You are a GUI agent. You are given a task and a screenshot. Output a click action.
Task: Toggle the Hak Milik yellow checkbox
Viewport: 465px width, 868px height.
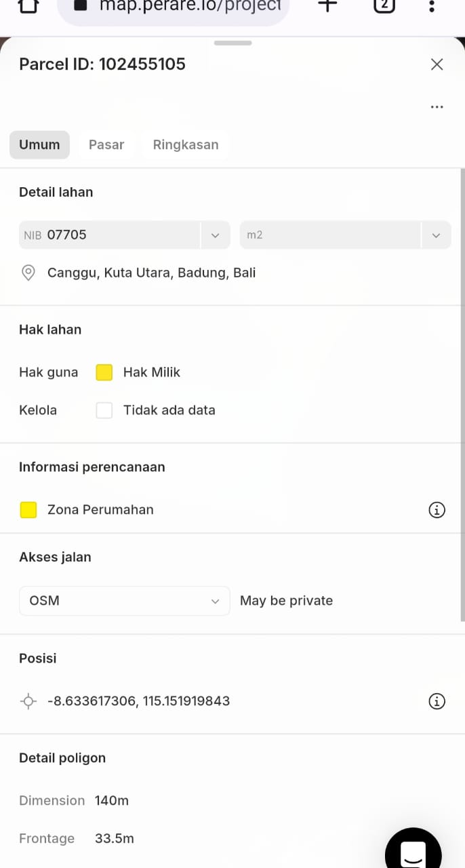coord(104,372)
